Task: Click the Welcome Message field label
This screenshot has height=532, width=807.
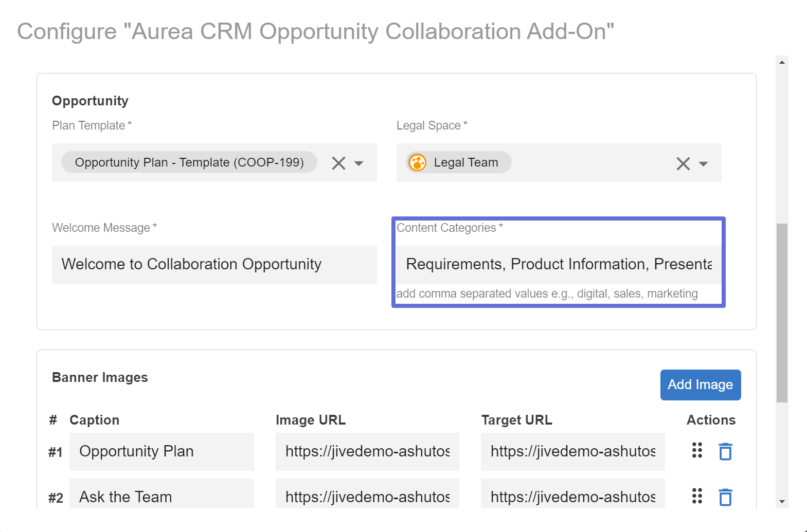Action: click(104, 228)
